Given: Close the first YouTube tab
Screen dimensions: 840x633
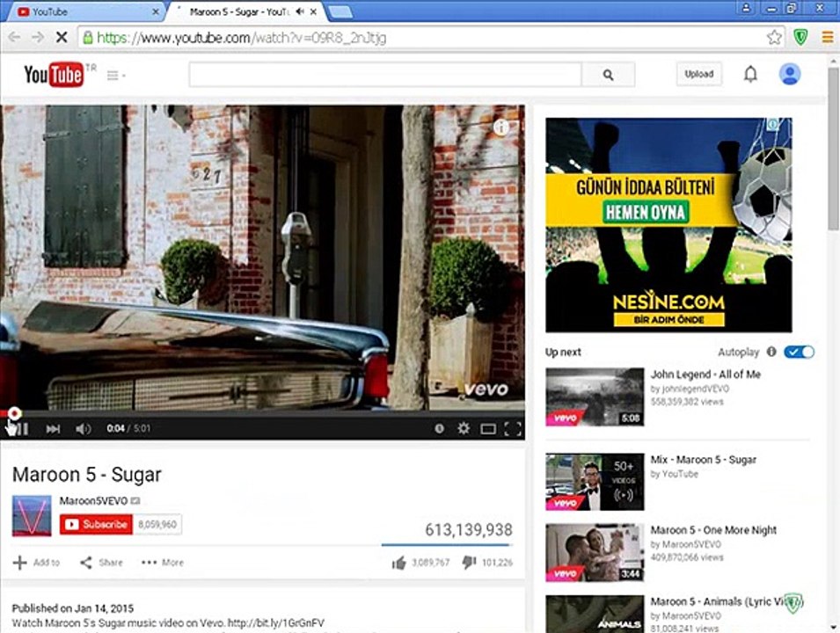Looking at the screenshot, I should pyautogui.click(x=156, y=11).
